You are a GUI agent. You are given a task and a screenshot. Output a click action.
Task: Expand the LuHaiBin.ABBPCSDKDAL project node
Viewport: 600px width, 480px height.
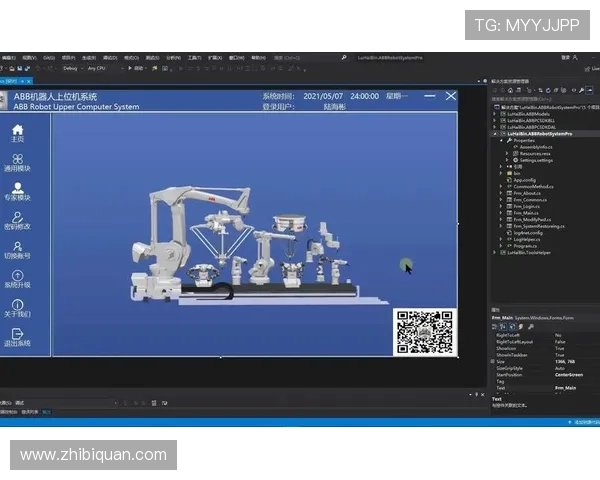click(494, 127)
